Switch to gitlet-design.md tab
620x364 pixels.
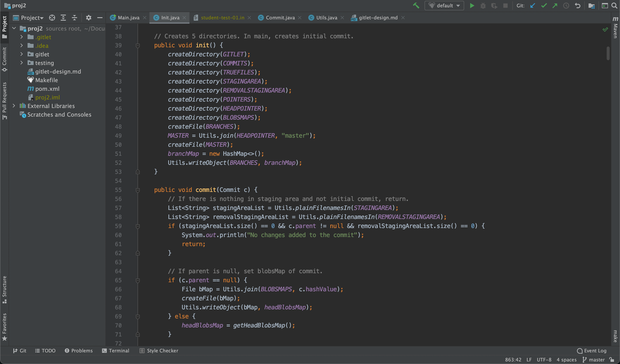tap(378, 18)
